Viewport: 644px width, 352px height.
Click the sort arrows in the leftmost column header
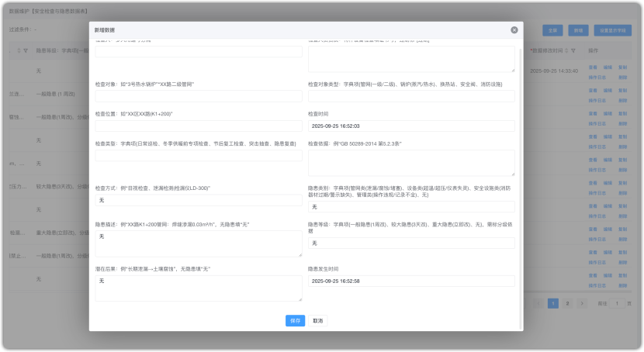19,50
